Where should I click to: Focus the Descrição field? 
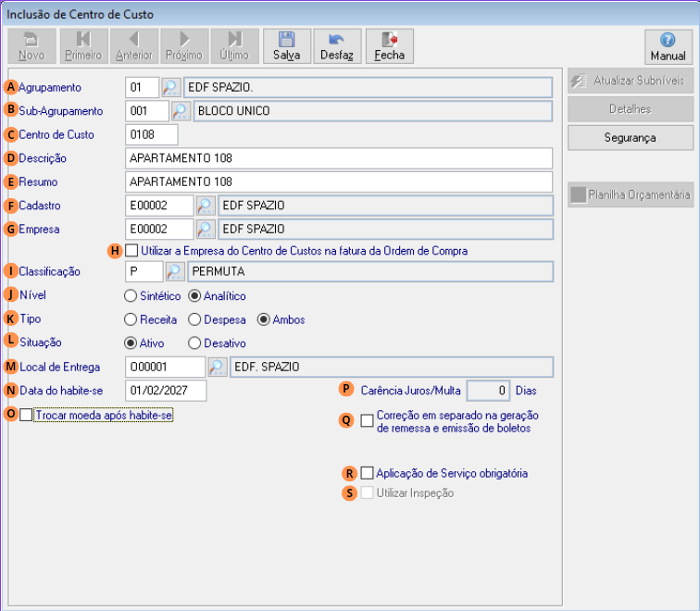click(x=339, y=158)
